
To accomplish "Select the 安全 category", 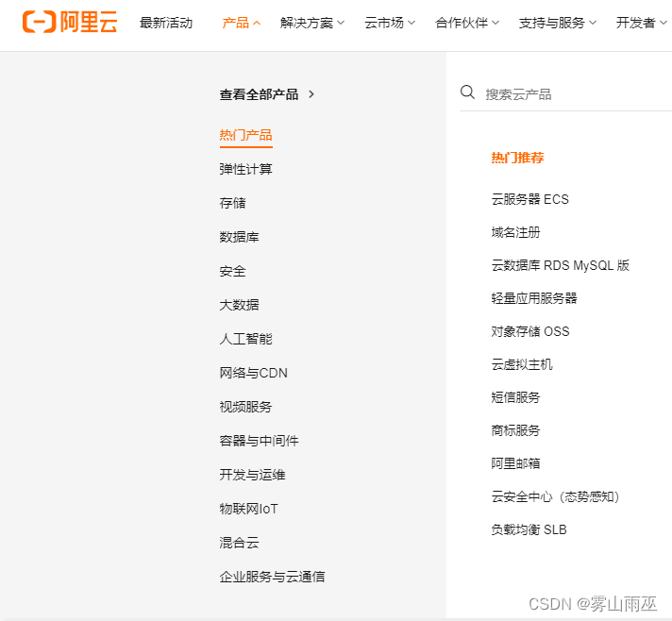I will click(233, 271).
